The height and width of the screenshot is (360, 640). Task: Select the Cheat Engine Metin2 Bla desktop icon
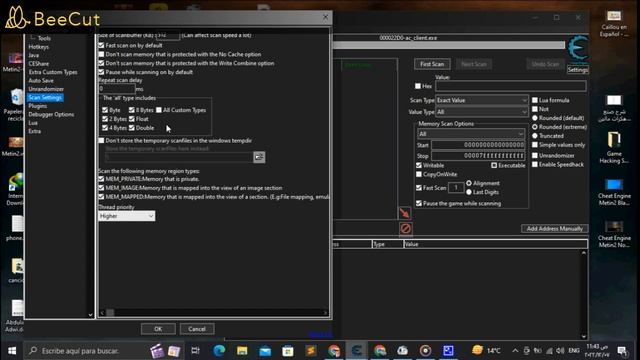point(614,192)
